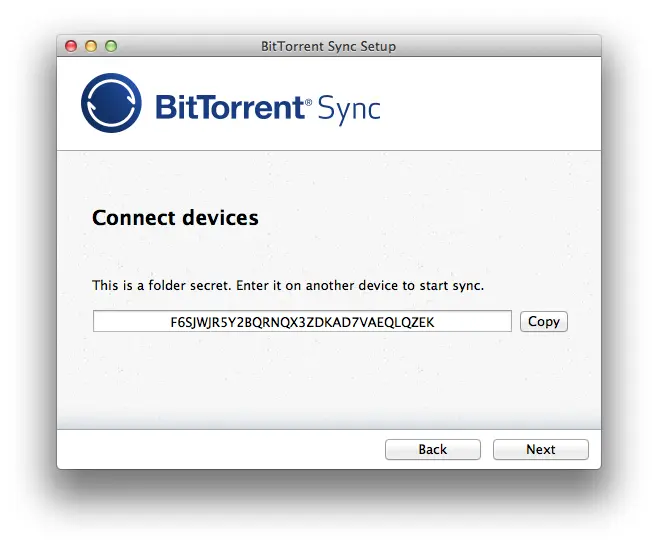Click the 'Connect devices' heading

[x=175, y=218]
